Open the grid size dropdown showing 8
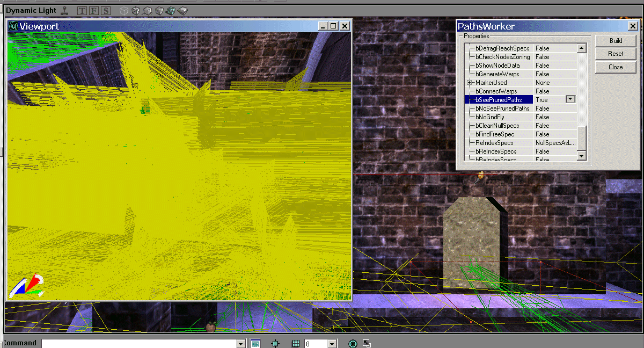This screenshot has width=644, height=348. [x=332, y=344]
